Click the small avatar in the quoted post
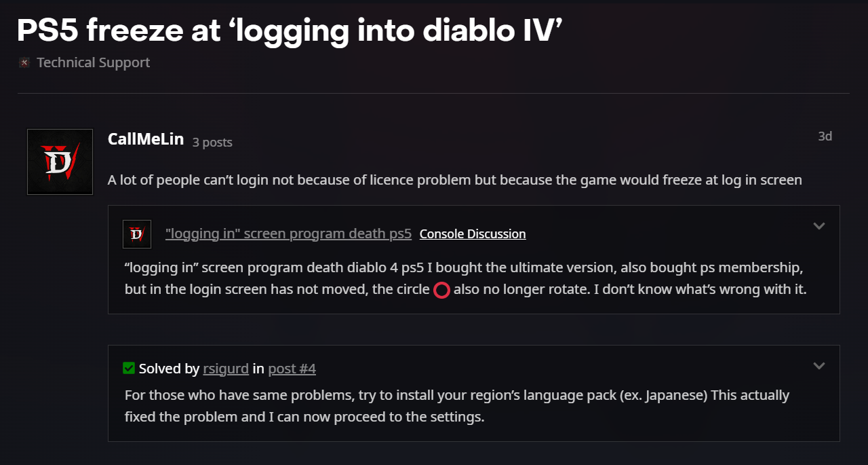The image size is (868, 465). pos(136,234)
